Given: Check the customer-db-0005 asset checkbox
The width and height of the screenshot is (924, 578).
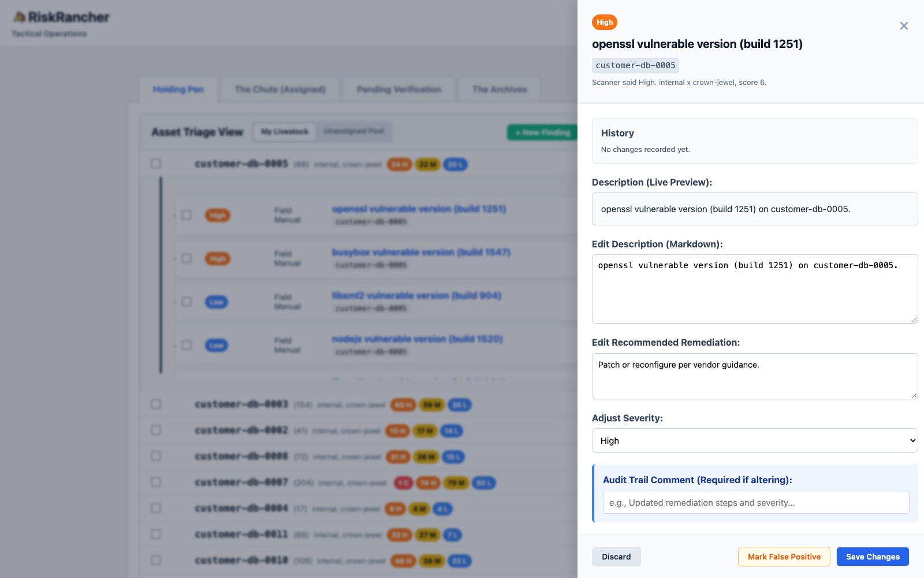Looking at the screenshot, I should (156, 164).
